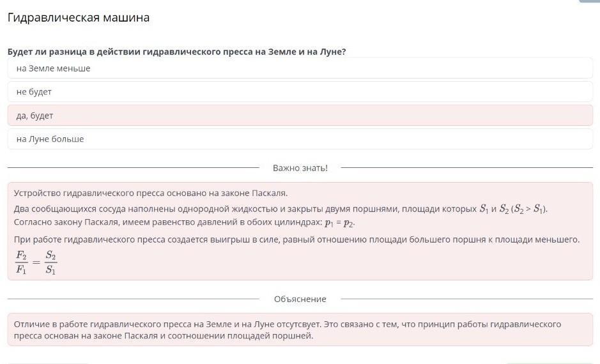Click the sentence "Устройство гидравлического пресса основано на законе Паскаля"
The height and width of the screenshot is (364, 600).
(x=151, y=193)
